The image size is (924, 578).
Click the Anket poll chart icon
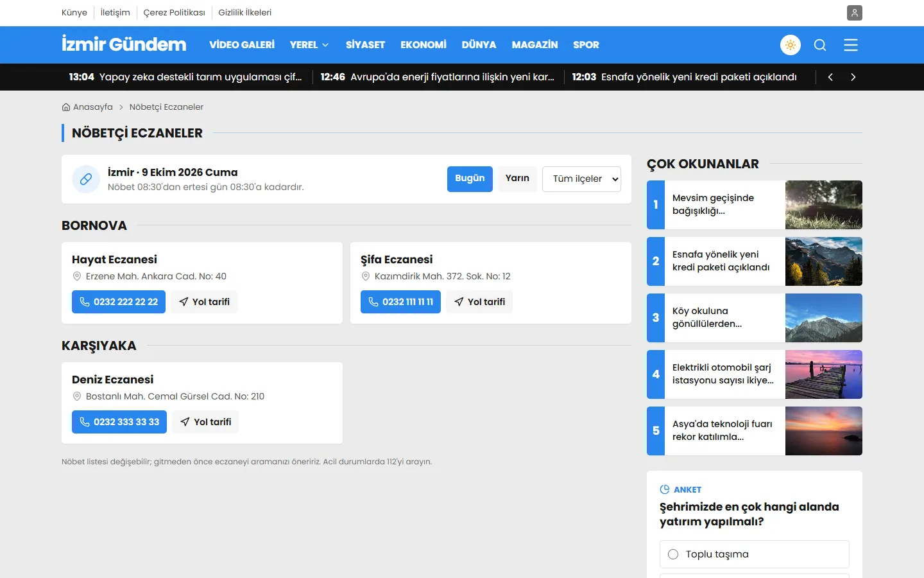click(665, 489)
